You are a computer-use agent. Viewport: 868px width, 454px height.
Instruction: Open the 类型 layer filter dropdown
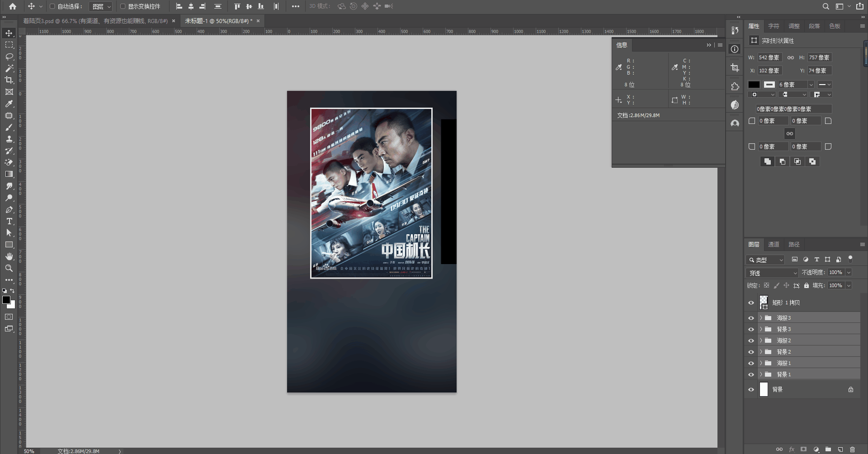765,260
